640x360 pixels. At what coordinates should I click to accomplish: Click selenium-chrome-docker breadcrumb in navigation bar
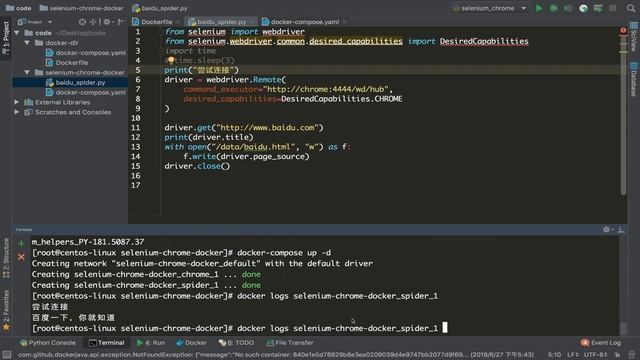[x=82, y=8]
